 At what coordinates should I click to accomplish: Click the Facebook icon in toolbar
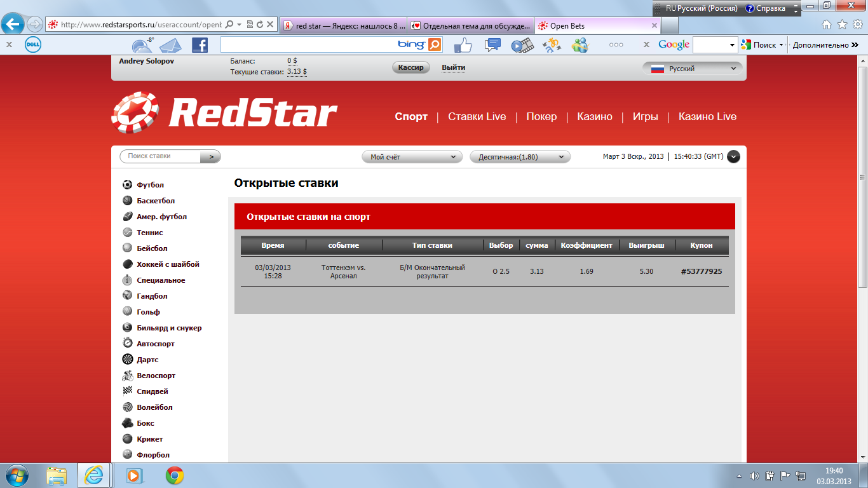coord(200,45)
